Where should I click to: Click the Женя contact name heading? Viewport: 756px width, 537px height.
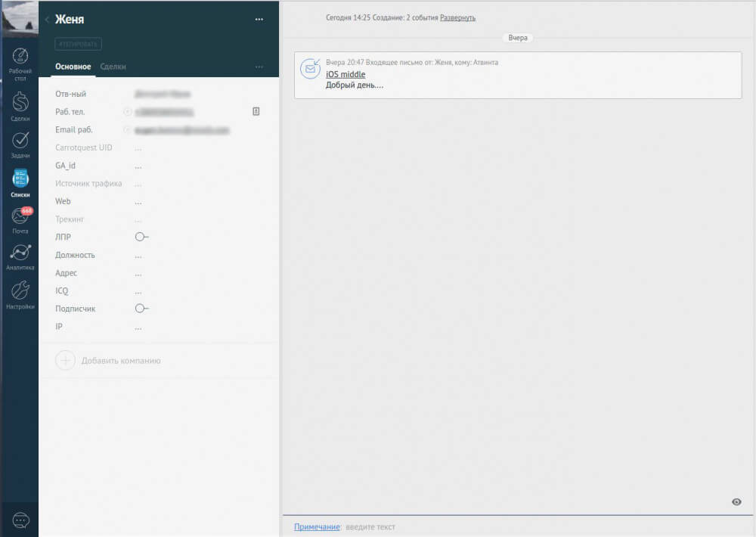(x=70, y=20)
